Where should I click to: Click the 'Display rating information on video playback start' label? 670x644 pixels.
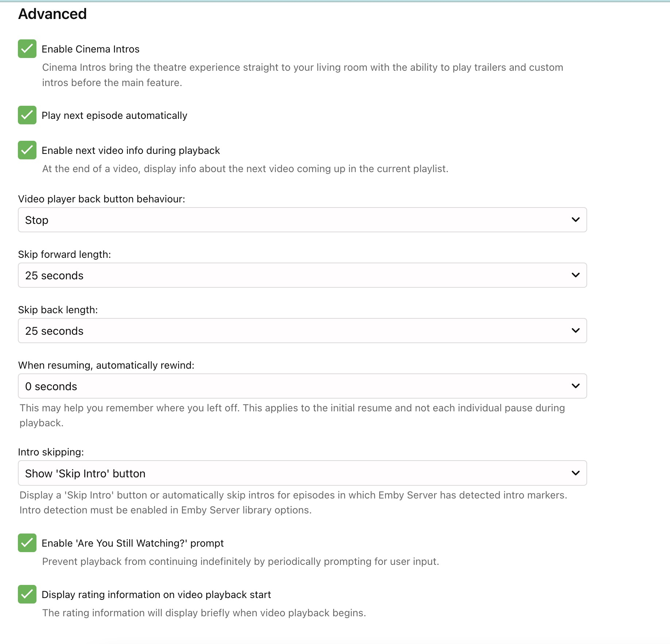tap(156, 595)
